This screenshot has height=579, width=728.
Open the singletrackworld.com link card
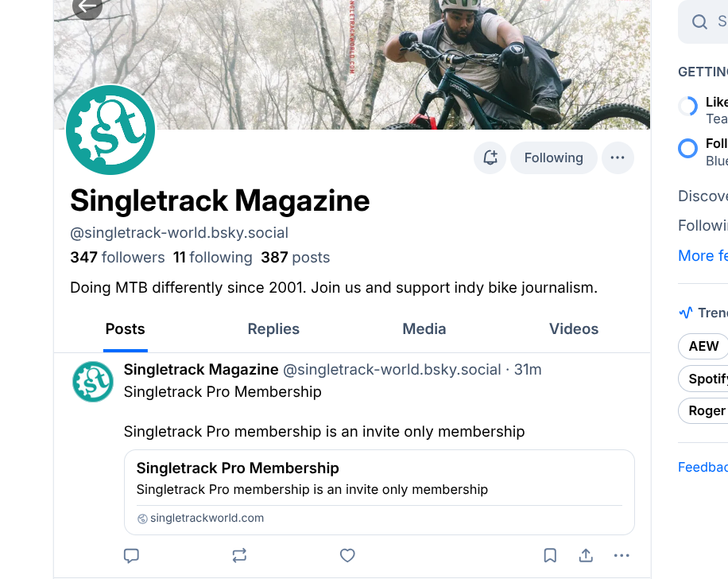pos(379,492)
